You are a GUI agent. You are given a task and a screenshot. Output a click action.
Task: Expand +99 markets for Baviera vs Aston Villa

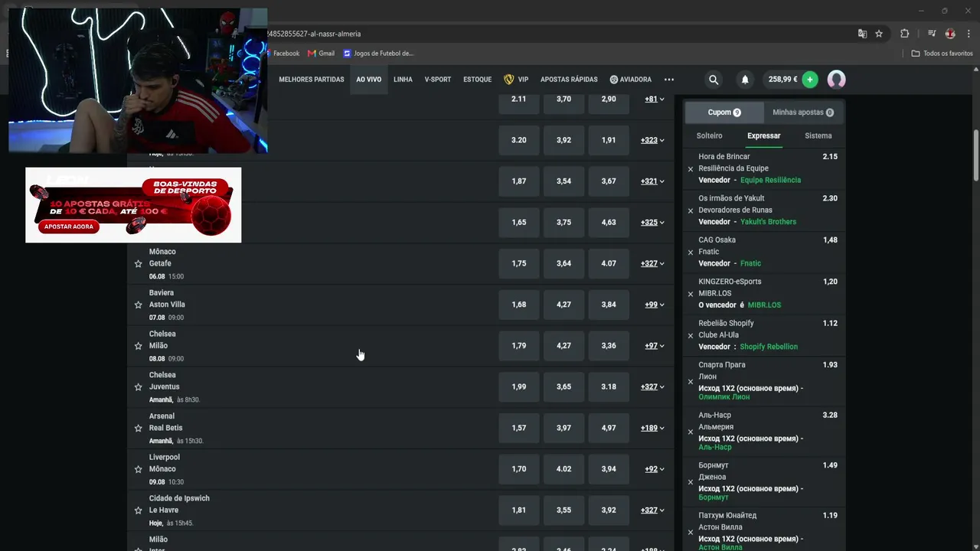[655, 305]
